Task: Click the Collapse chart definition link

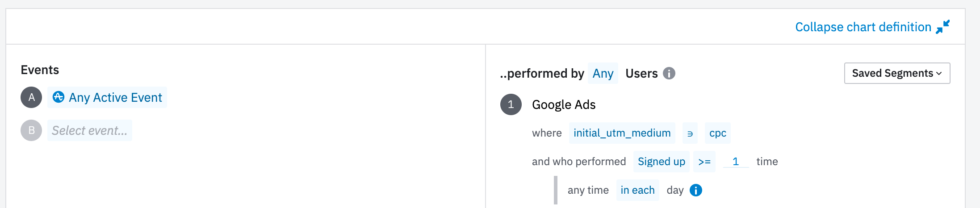Action: 863,27
